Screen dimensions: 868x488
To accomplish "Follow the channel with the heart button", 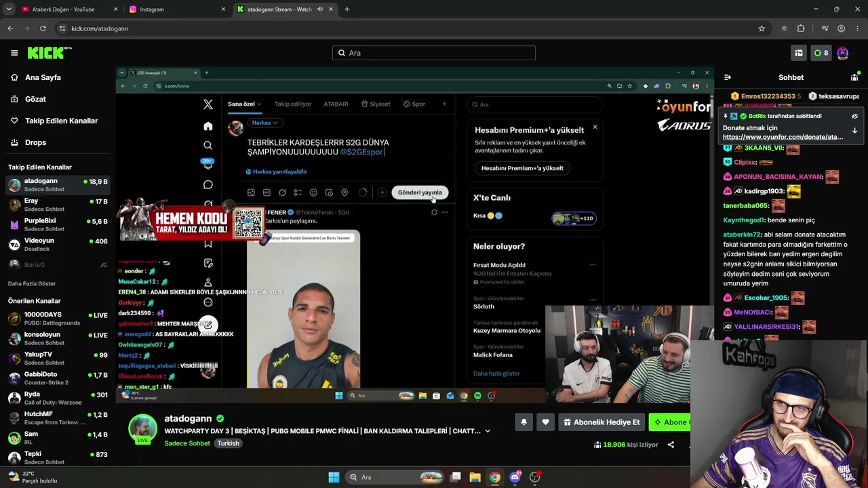I will 545,422.
